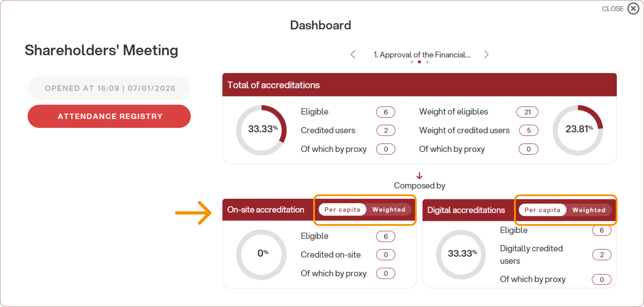Switch On-site accreditation to Weighted
The height and width of the screenshot is (307, 644).
click(x=388, y=210)
